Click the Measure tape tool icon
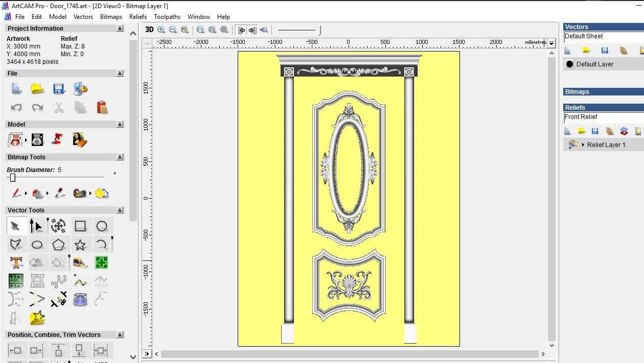This screenshot has width=644, height=363. tap(80, 263)
